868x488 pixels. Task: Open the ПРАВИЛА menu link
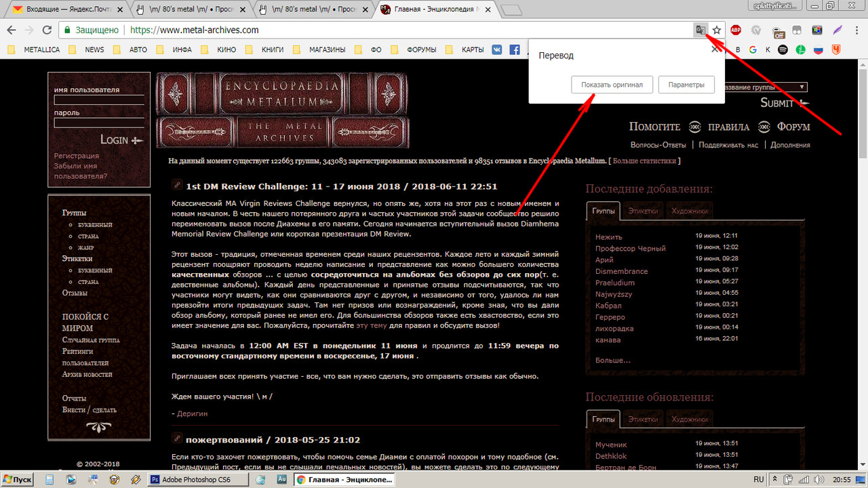(x=729, y=126)
